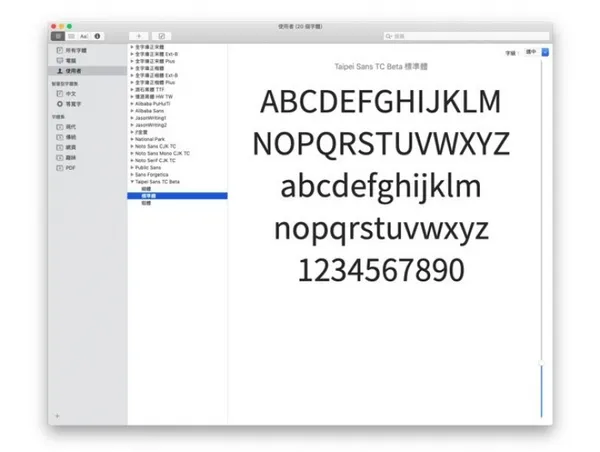Select Alibaba Sans in the font list
600x452 pixels.
[150, 111]
